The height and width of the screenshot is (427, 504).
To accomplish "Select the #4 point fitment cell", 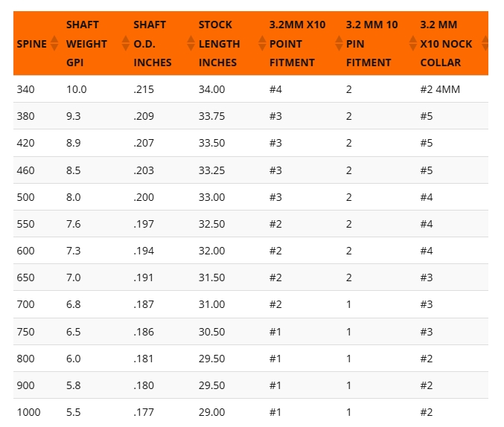I will click(276, 89).
